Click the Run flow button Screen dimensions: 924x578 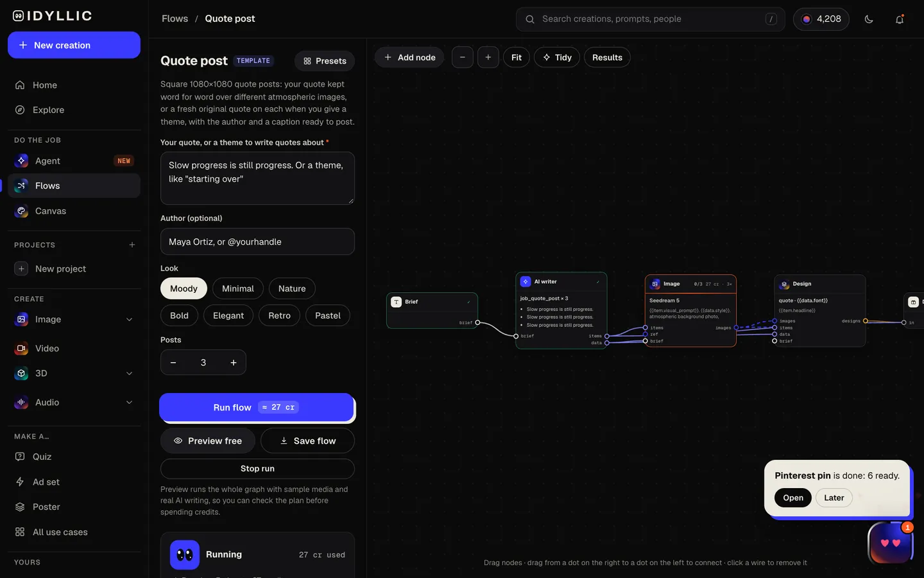pyautogui.click(x=257, y=407)
